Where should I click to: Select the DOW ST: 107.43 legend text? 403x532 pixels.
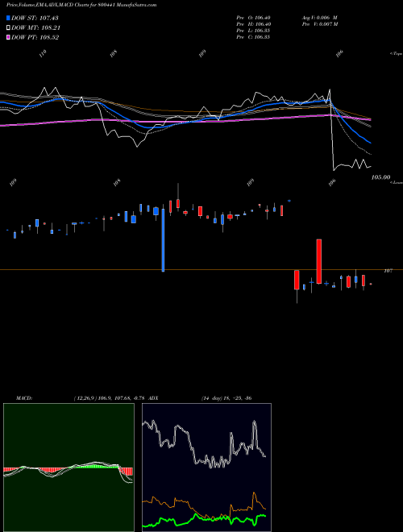[35, 18]
